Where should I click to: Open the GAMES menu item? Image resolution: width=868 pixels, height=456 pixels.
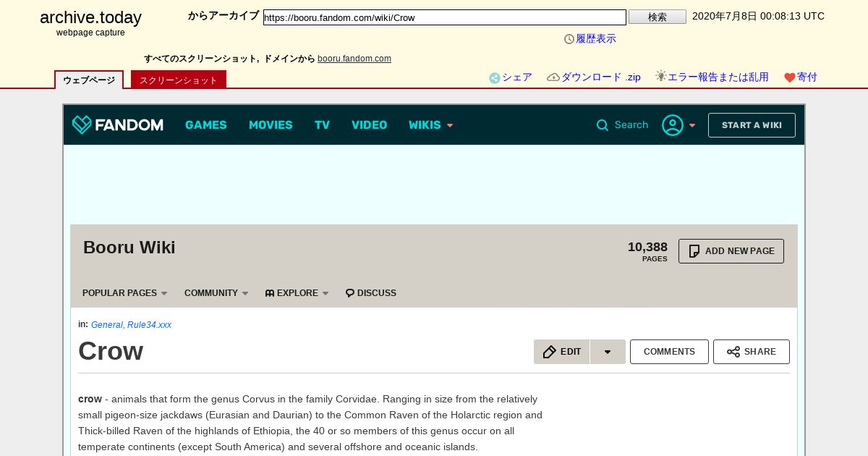coord(206,125)
